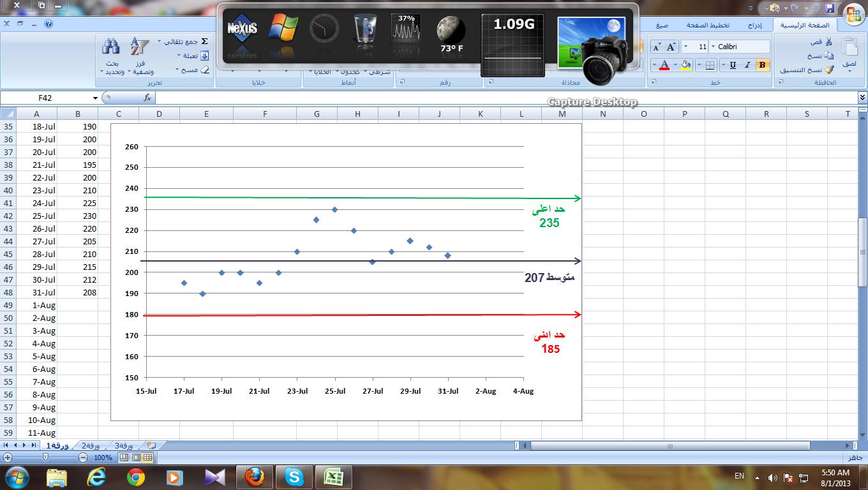Click the first sheet navigation arrow
This screenshot has height=490, width=868.
point(7,445)
